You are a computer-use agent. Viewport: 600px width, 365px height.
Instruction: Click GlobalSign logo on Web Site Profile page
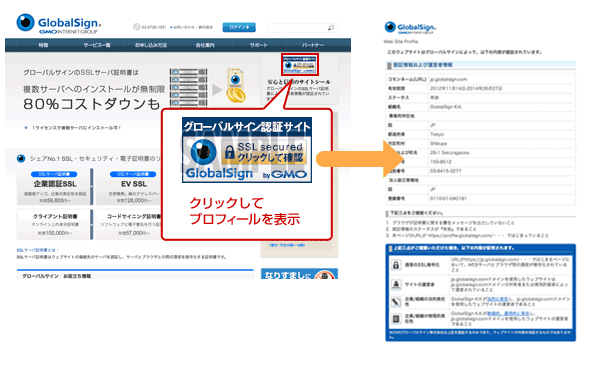(x=410, y=28)
